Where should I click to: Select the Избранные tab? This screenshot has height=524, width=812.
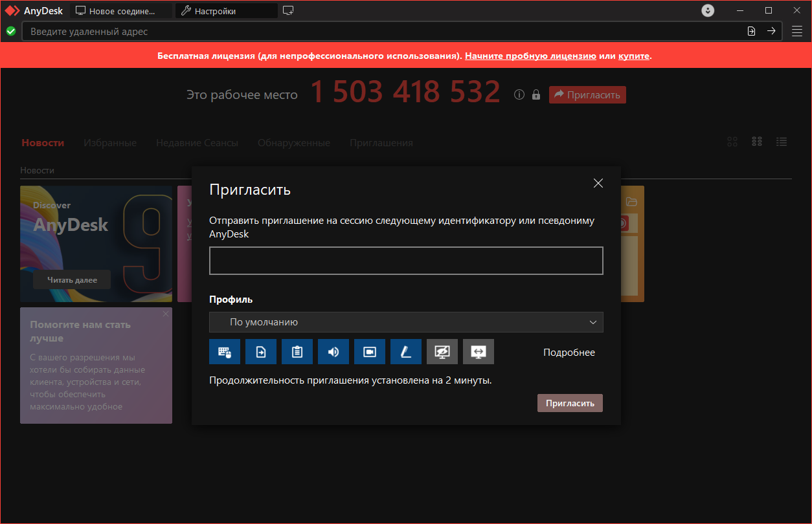[x=110, y=143]
